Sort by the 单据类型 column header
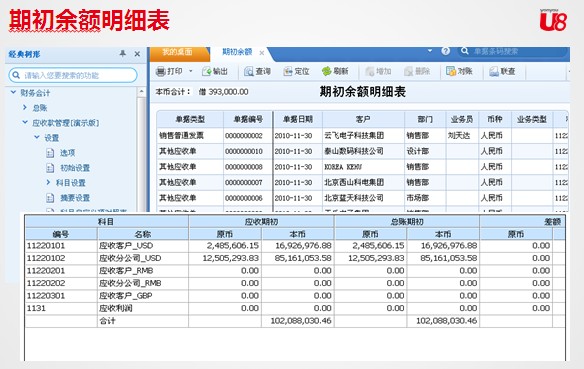The height and width of the screenshot is (369, 584). [190, 120]
